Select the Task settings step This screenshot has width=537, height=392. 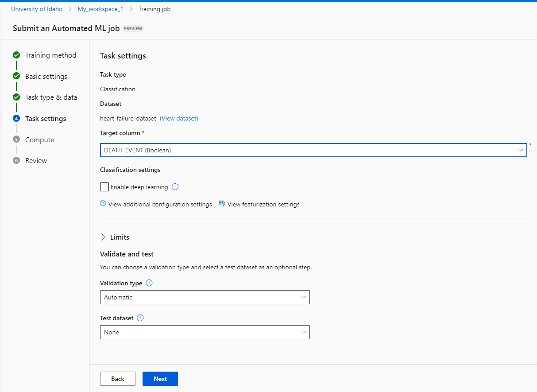point(46,118)
